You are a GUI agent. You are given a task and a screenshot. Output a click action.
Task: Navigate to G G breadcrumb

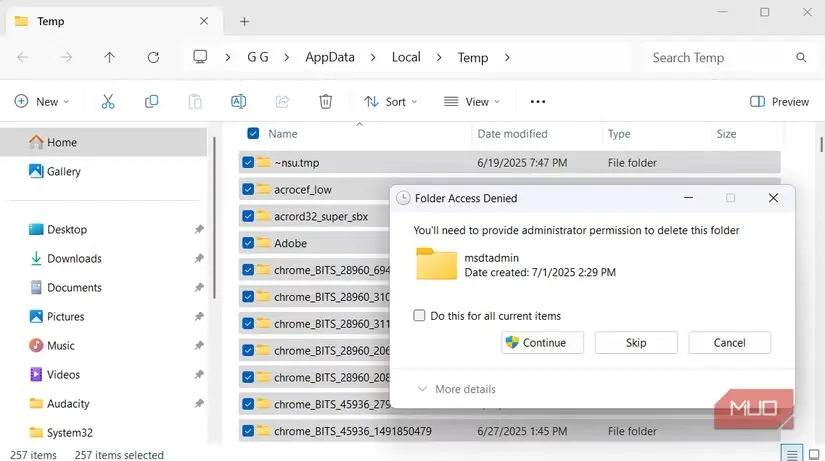(258, 57)
